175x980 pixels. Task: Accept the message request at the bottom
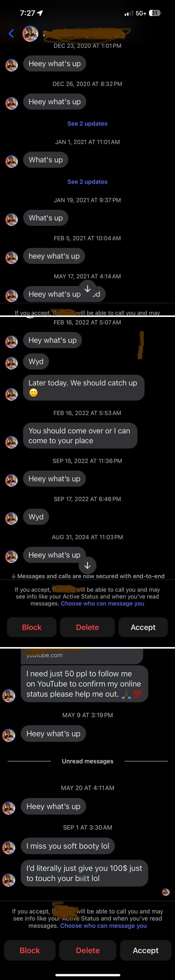tap(145, 950)
